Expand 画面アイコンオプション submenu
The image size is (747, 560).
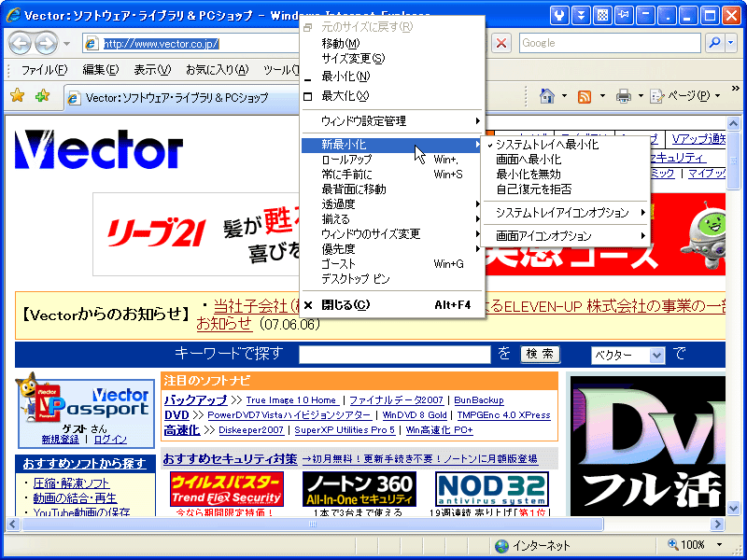[566, 236]
